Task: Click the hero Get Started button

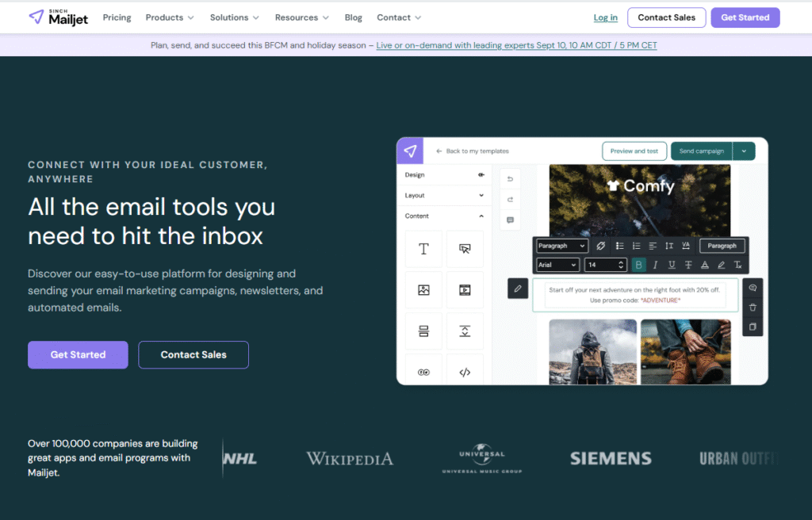Action: [78, 355]
